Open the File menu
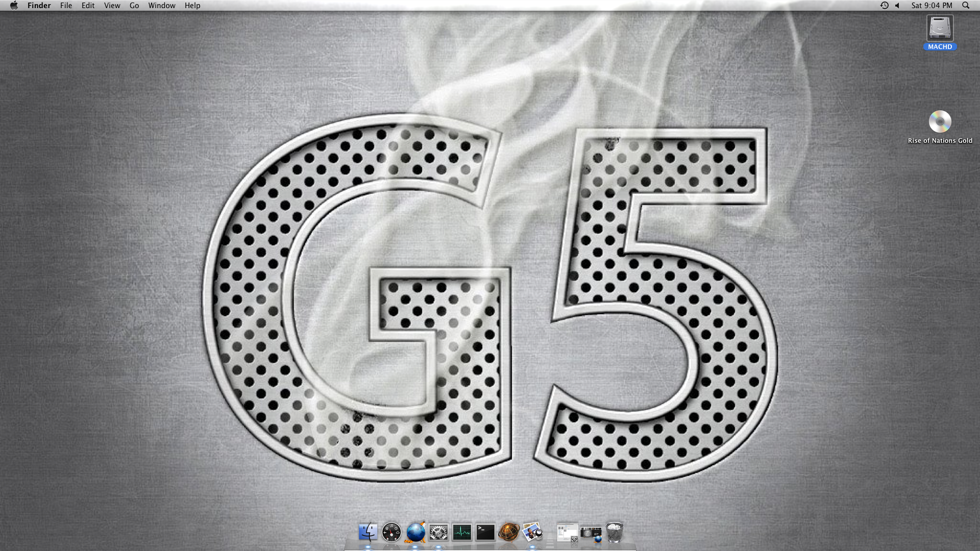Screen dimensions: 980x551 click(x=66, y=5)
